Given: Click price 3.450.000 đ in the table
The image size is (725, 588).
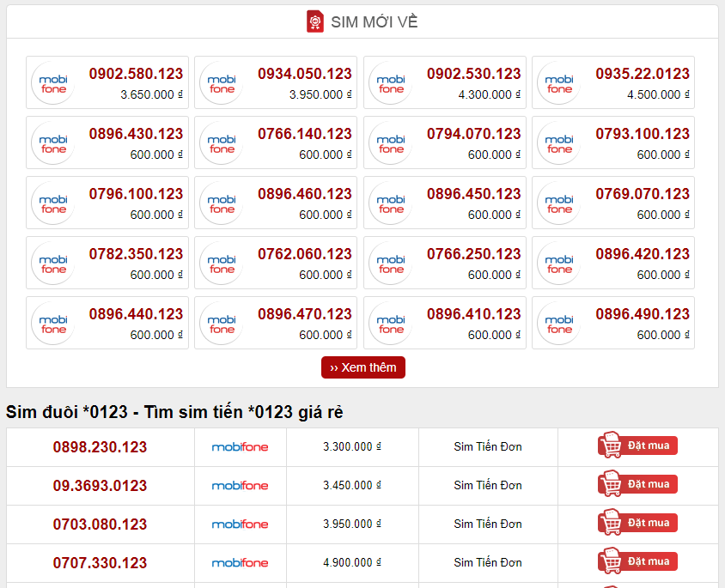Looking at the screenshot, I should (x=352, y=486).
